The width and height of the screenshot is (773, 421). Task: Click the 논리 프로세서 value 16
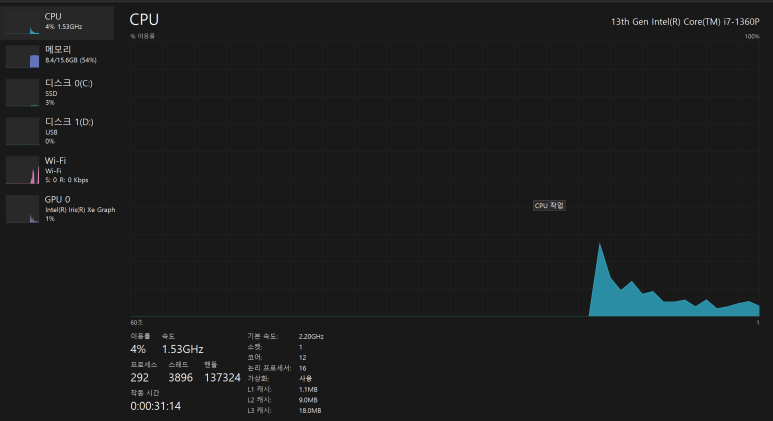302,368
